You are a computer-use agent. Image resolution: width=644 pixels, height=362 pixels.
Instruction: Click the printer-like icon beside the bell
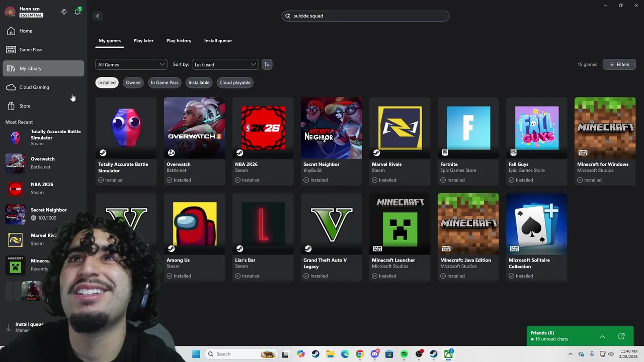coord(64,12)
